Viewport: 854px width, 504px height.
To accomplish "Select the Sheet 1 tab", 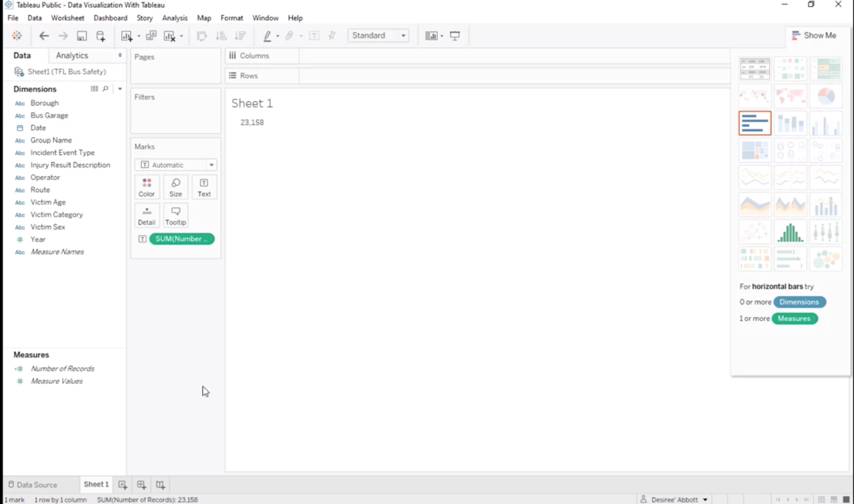I will pyautogui.click(x=96, y=484).
